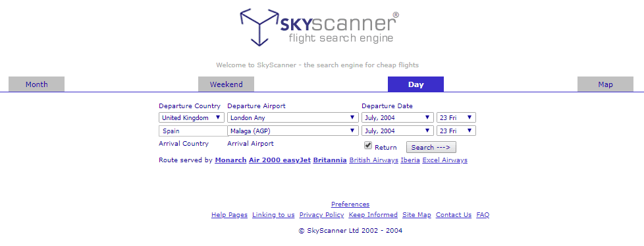Viewport: 644px width, 246px height.
Task: Click the Arrival Country label
Action: point(184,144)
